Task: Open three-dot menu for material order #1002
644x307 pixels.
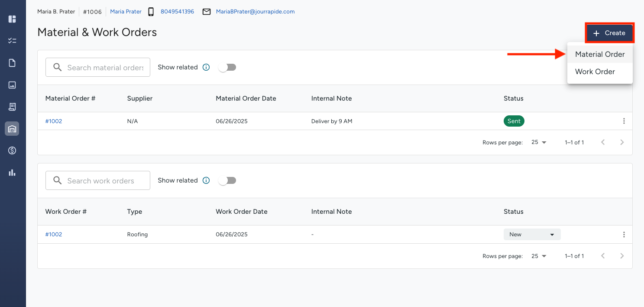Action: click(624, 121)
